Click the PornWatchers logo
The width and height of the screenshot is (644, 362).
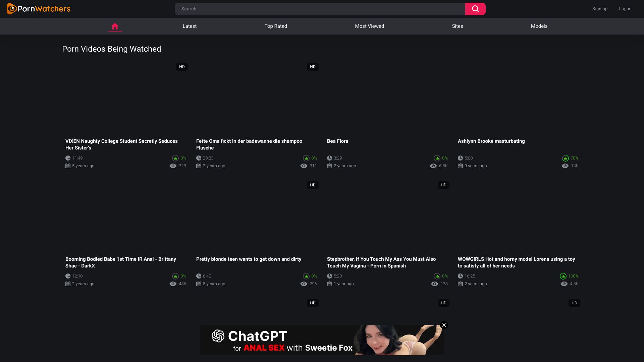coord(38,9)
